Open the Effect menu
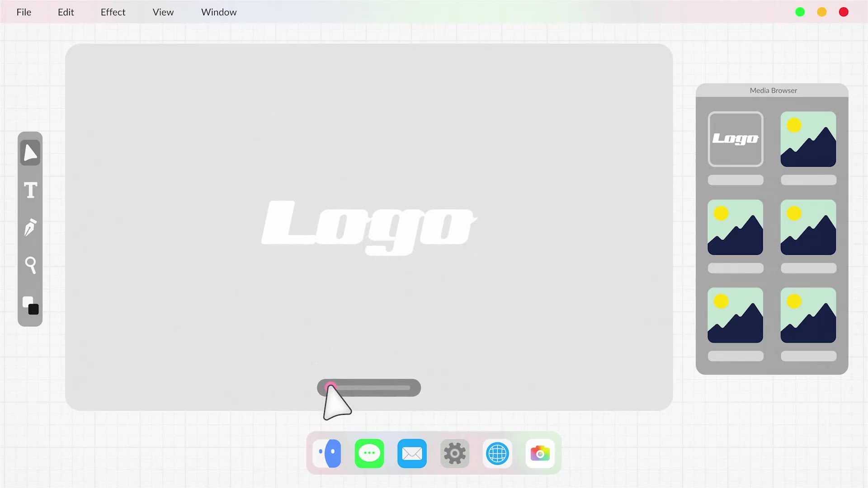Image resolution: width=868 pixels, height=488 pixels. [x=113, y=12]
